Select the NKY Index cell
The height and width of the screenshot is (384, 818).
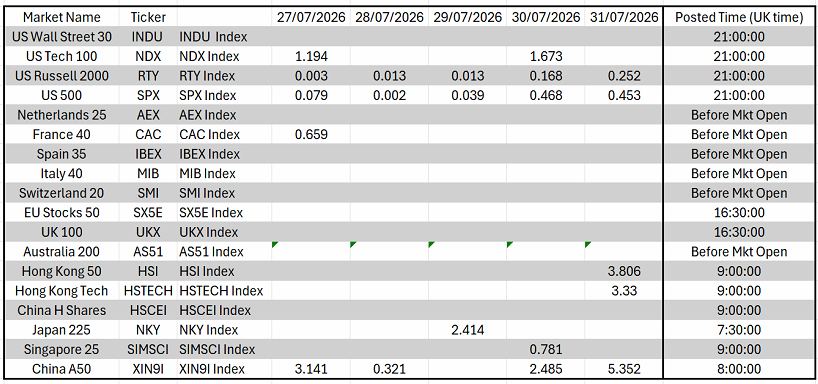(x=224, y=330)
